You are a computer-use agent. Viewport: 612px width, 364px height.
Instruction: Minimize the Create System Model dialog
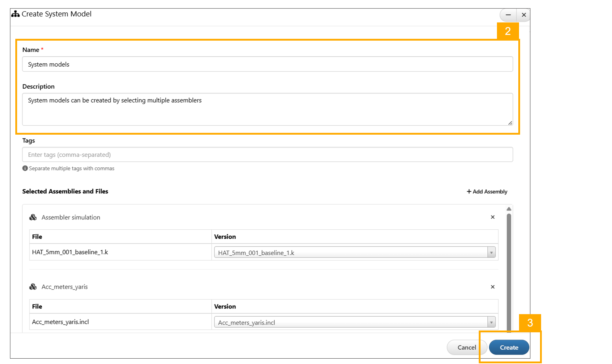(508, 15)
